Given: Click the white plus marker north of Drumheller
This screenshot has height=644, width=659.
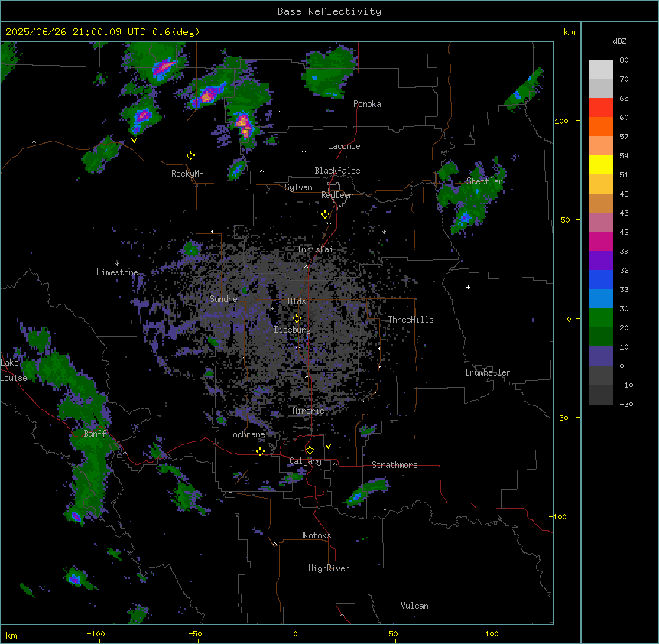Looking at the screenshot, I should pos(468,287).
